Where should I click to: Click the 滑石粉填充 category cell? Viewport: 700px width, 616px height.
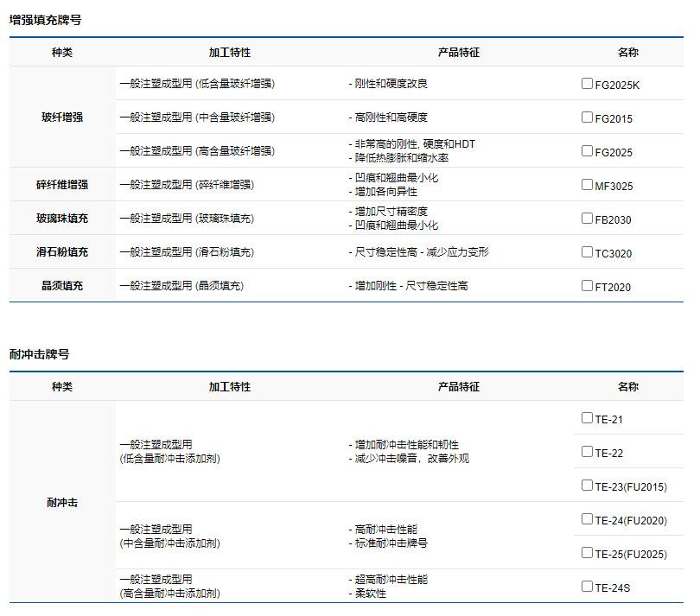[x=62, y=252]
